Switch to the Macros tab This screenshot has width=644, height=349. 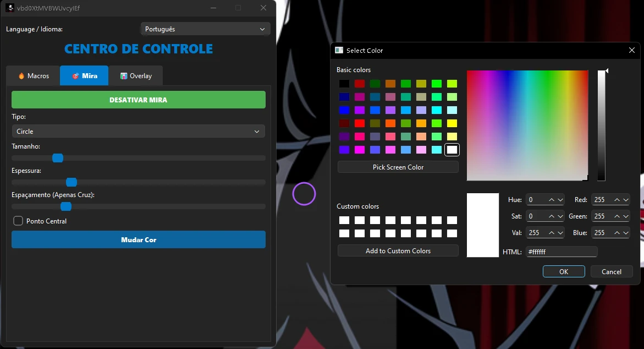coord(33,76)
